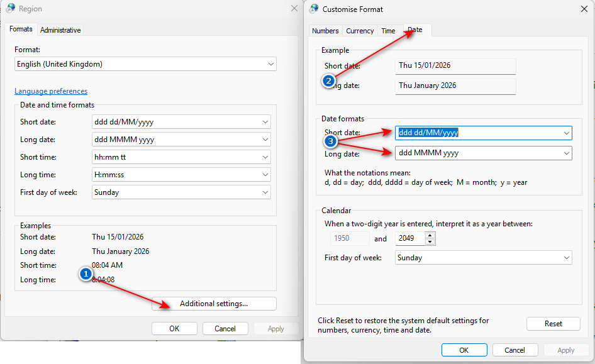Click Cancel in the Region window

pos(225,329)
